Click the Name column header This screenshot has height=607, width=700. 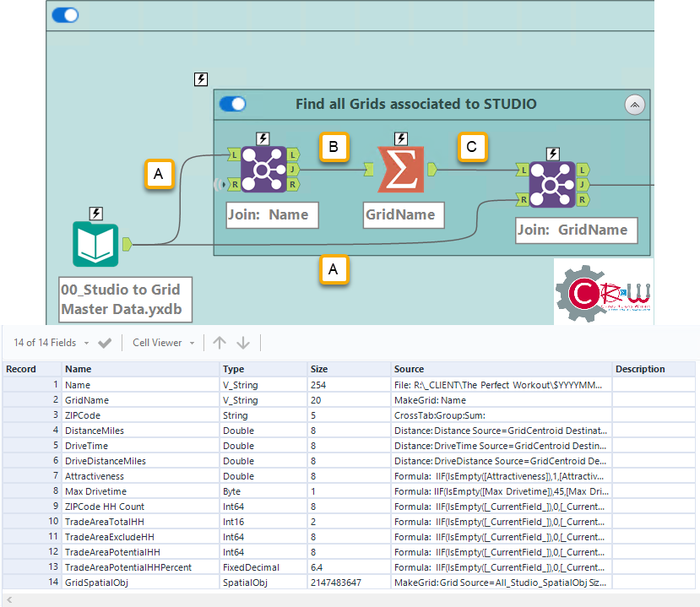click(79, 369)
